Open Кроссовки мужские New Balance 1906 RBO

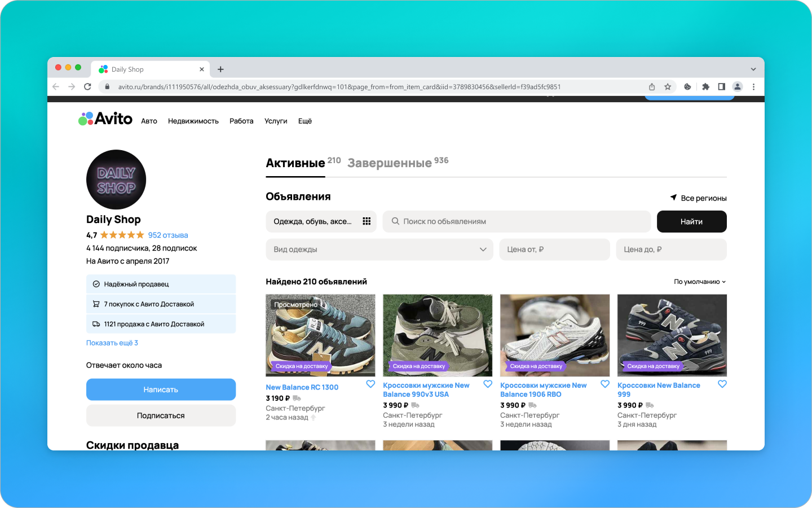pyautogui.click(x=544, y=389)
